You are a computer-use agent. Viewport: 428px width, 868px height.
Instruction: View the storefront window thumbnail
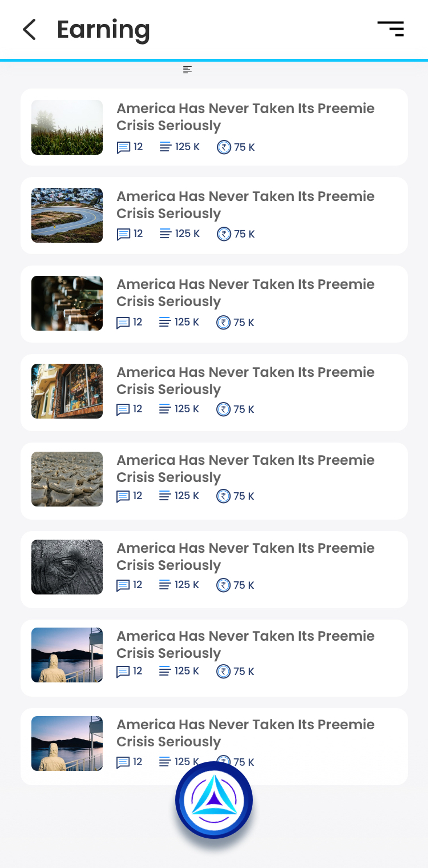pos(67,391)
